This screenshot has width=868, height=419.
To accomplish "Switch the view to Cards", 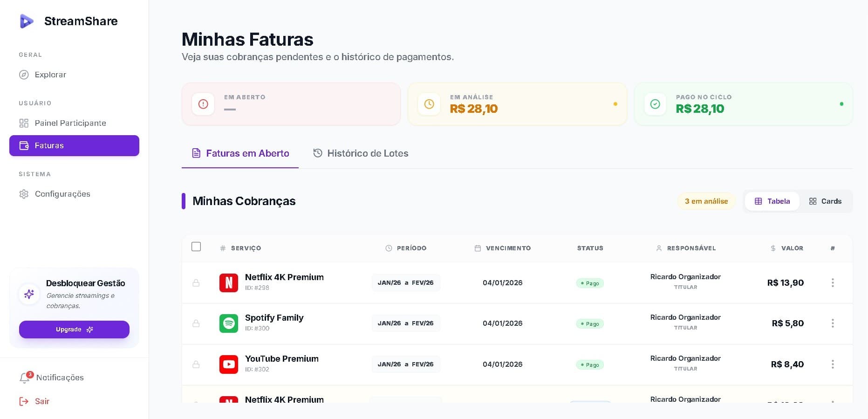I will [825, 201].
